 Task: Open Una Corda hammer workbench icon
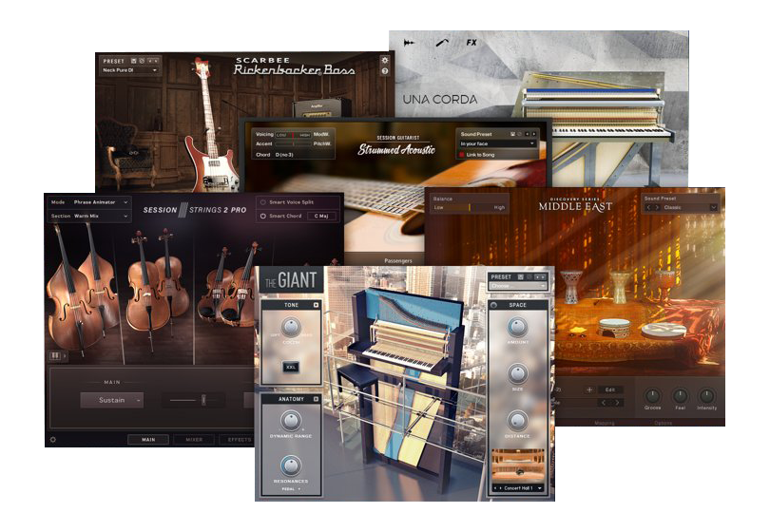tap(442, 43)
